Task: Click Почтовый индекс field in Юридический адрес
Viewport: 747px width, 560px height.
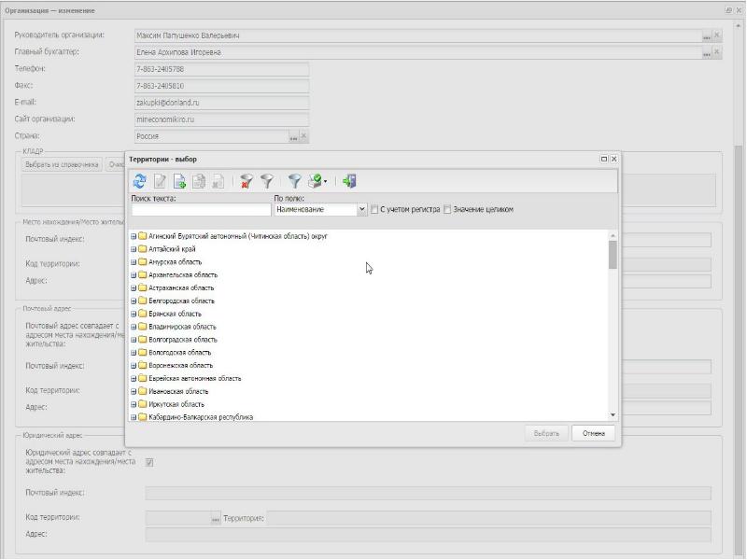Action: pyautogui.click(x=428, y=494)
